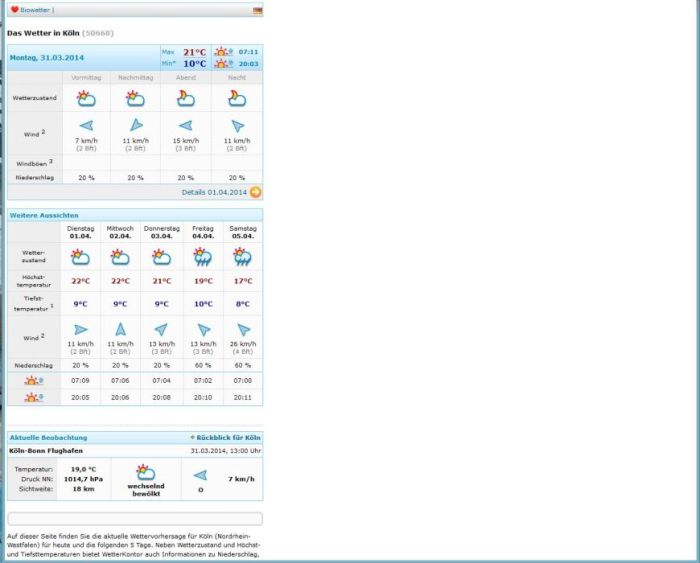This screenshot has height=563, width=700.
Task: Select the Vormittag column header
Action: click(86, 78)
